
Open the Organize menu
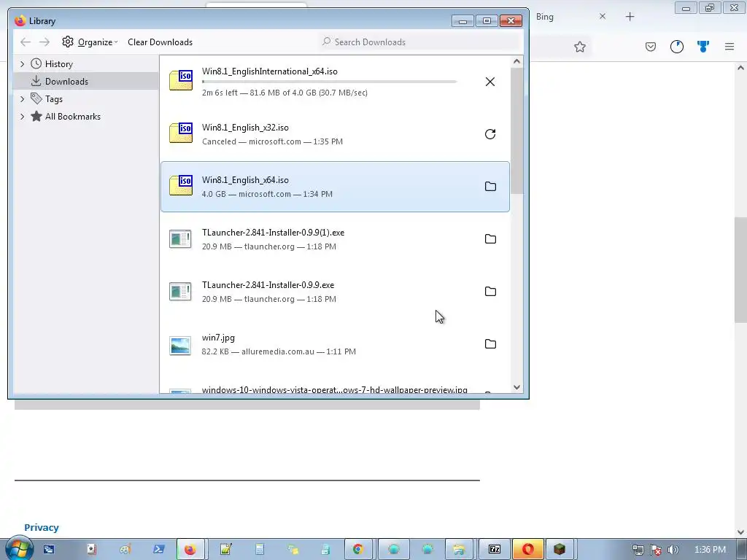pos(90,42)
